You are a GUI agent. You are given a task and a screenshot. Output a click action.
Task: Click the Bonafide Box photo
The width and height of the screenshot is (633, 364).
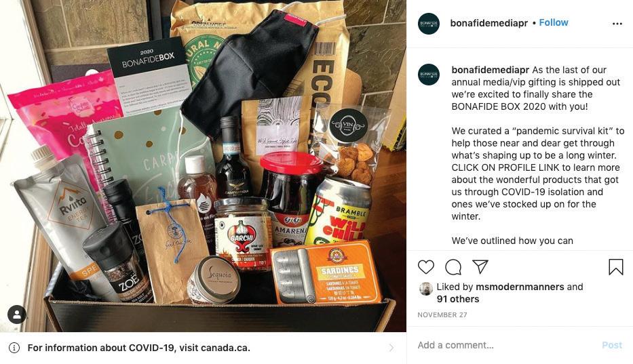coord(203,166)
